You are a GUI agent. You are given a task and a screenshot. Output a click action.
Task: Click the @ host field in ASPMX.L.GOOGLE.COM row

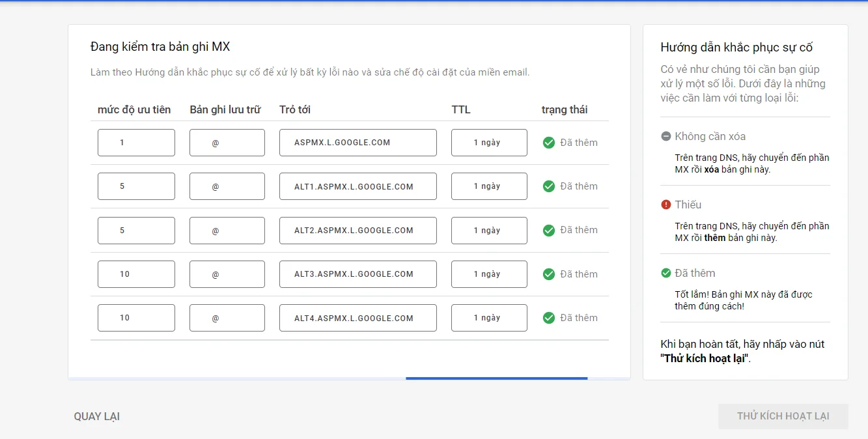(227, 143)
